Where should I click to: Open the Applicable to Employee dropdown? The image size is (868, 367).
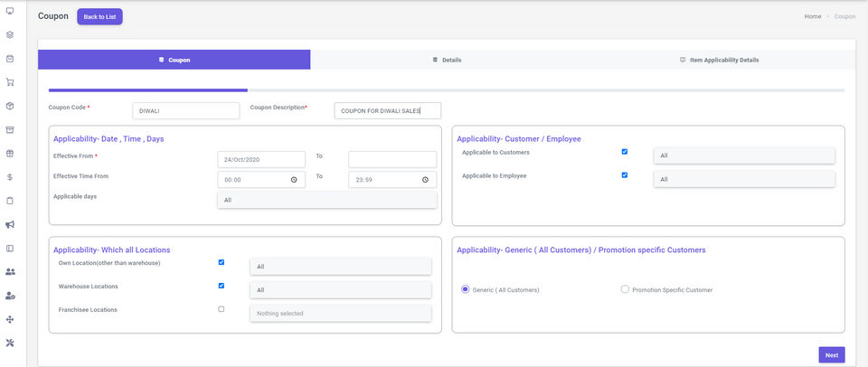(743, 179)
